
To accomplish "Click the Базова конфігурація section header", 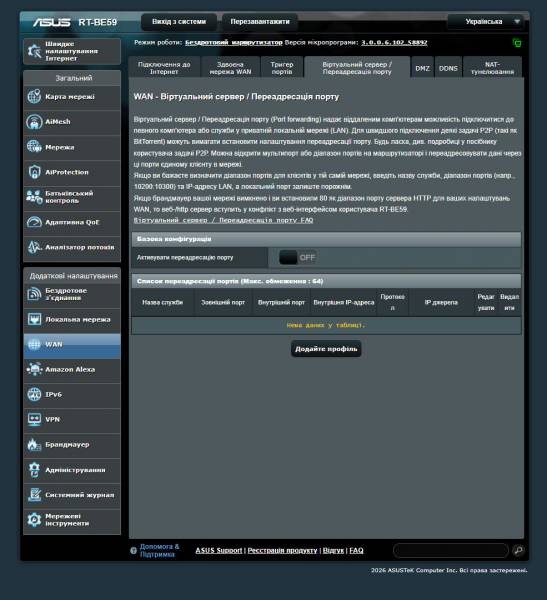I will pyautogui.click(x=326, y=239).
